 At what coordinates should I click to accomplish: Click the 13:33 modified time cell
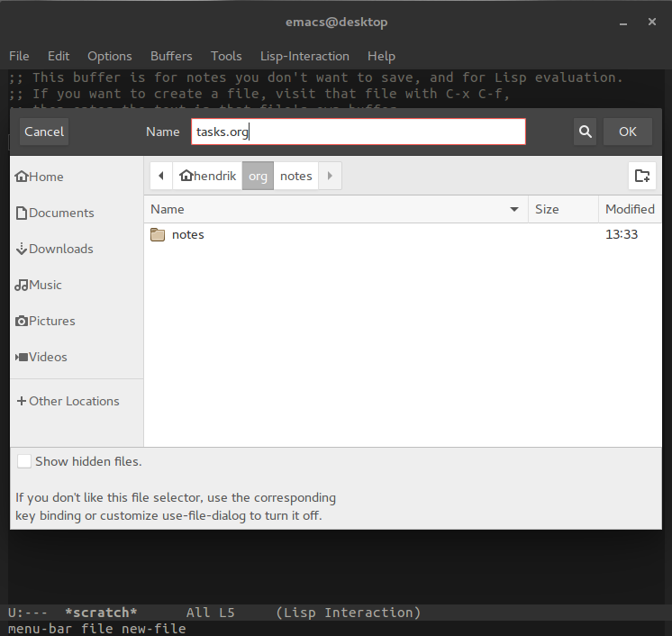click(x=622, y=234)
